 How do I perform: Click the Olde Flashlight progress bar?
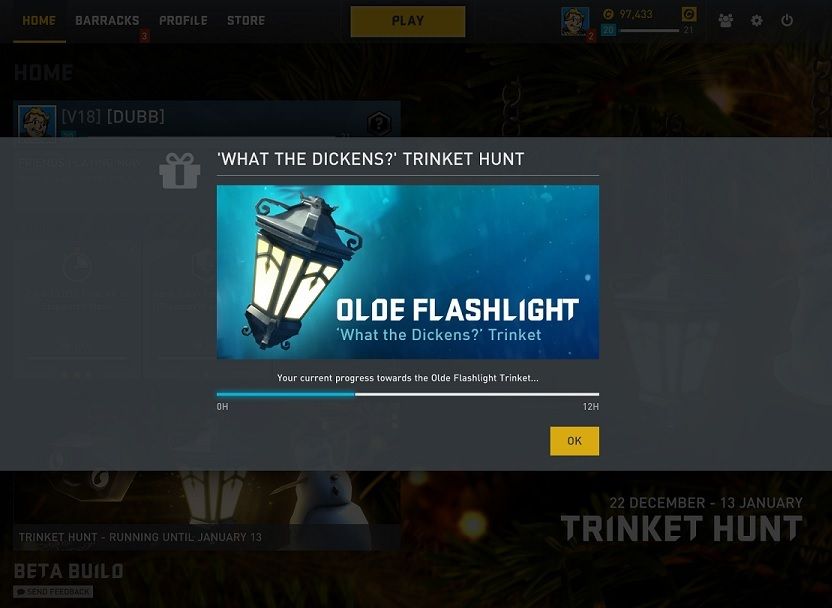[408, 394]
